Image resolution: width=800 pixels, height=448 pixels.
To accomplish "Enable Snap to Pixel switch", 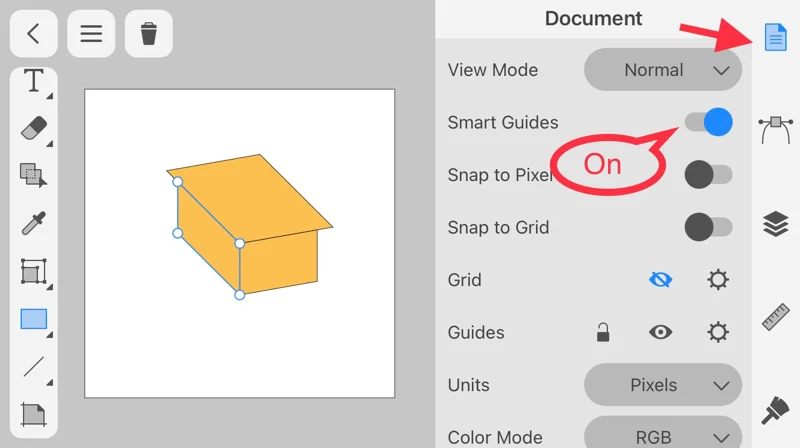I will 708,175.
